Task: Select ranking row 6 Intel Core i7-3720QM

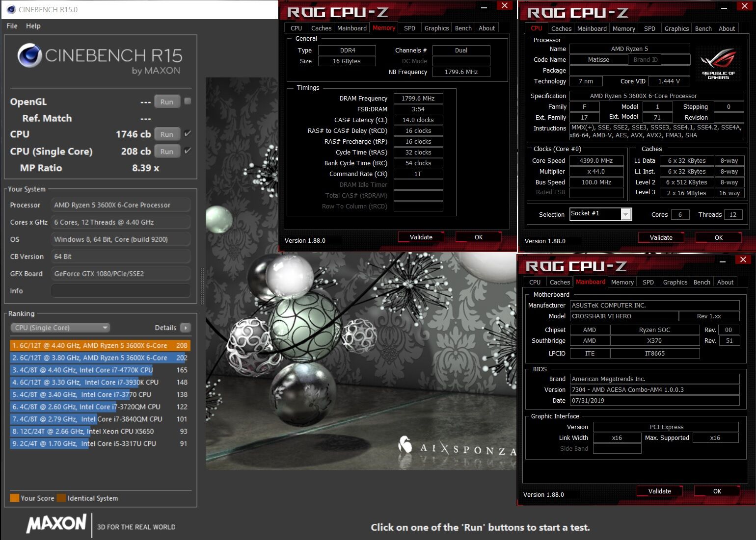Action: pyautogui.click(x=100, y=407)
